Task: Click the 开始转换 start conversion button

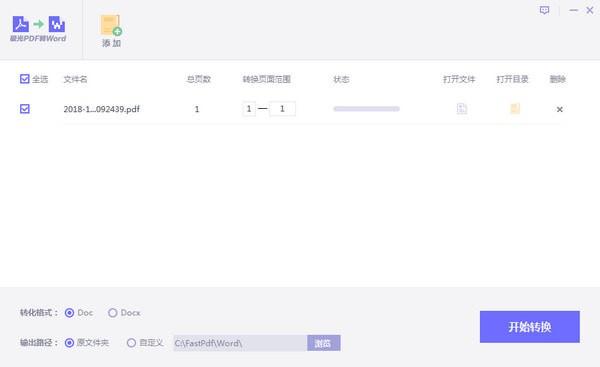Action: 530,327
